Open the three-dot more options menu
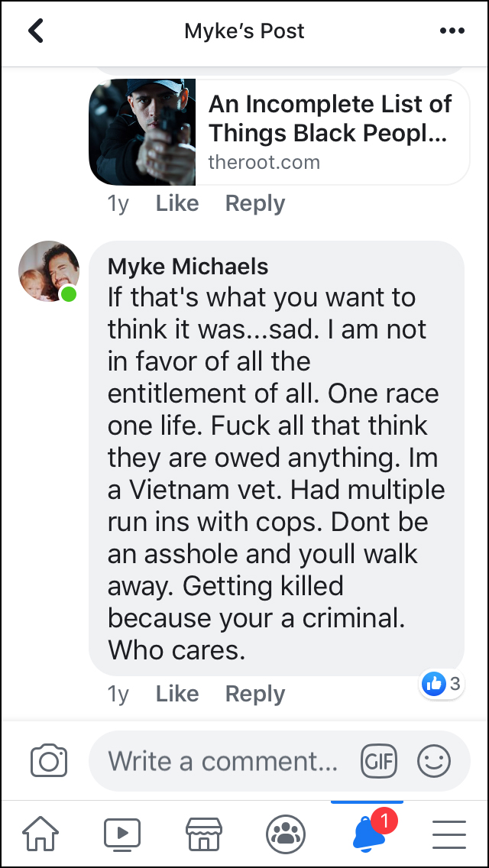Screen dimensions: 489x868 452,31
